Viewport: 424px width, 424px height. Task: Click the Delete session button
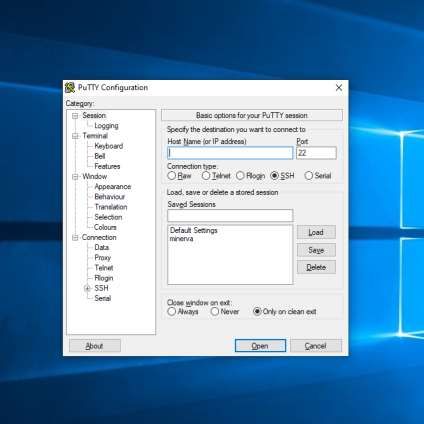[x=316, y=267]
